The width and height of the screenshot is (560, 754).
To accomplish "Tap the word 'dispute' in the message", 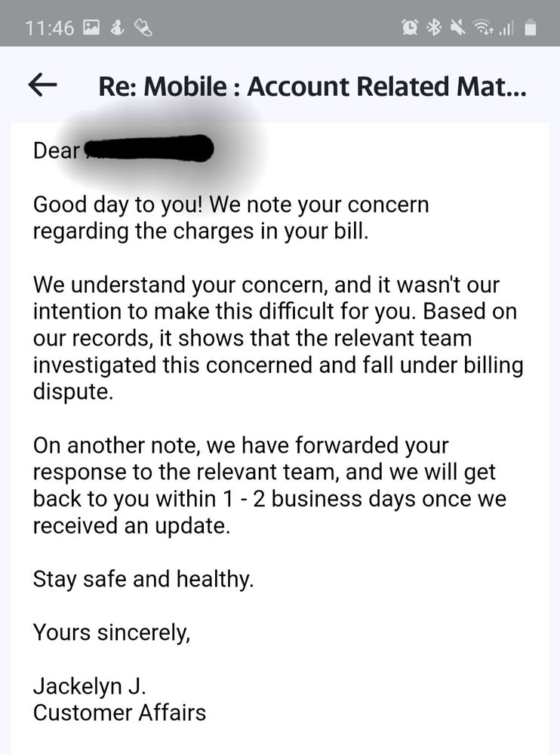I will [72, 392].
